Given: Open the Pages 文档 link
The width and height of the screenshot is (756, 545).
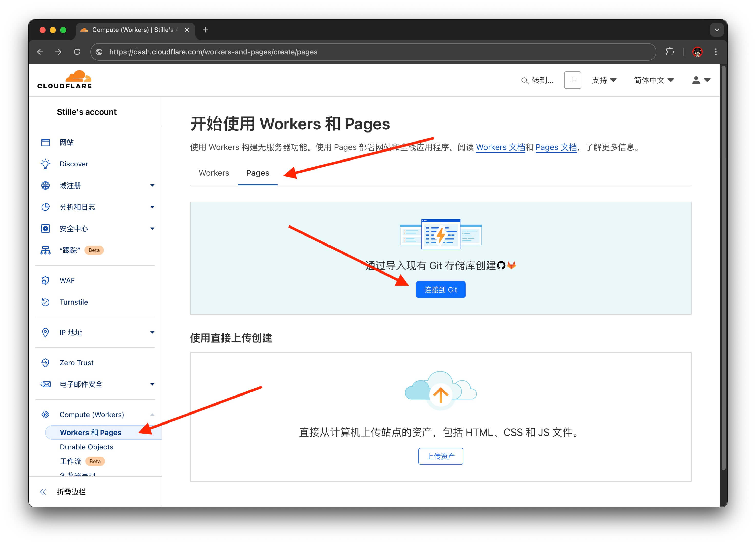Looking at the screenshot, I should (x=556, y=147).
